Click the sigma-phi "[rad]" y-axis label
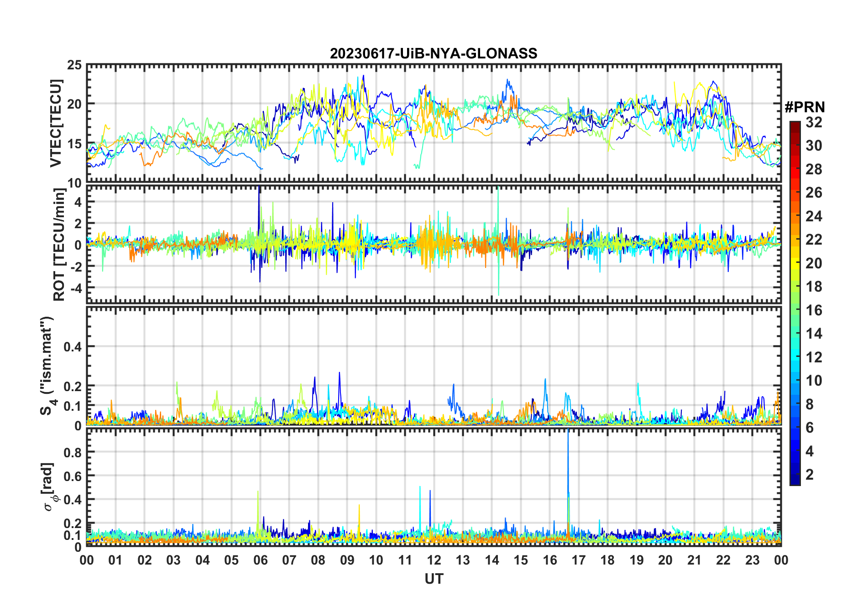 pos(49,487)
